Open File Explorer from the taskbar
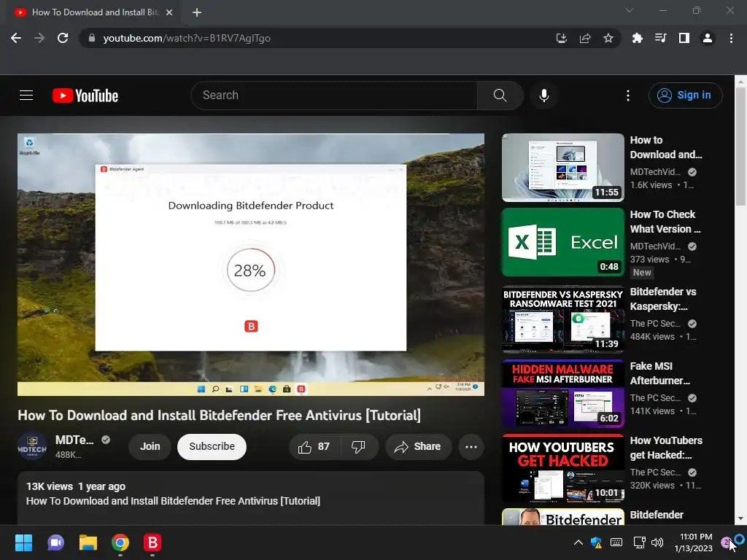The image size is (747, 560). point(88,542)
